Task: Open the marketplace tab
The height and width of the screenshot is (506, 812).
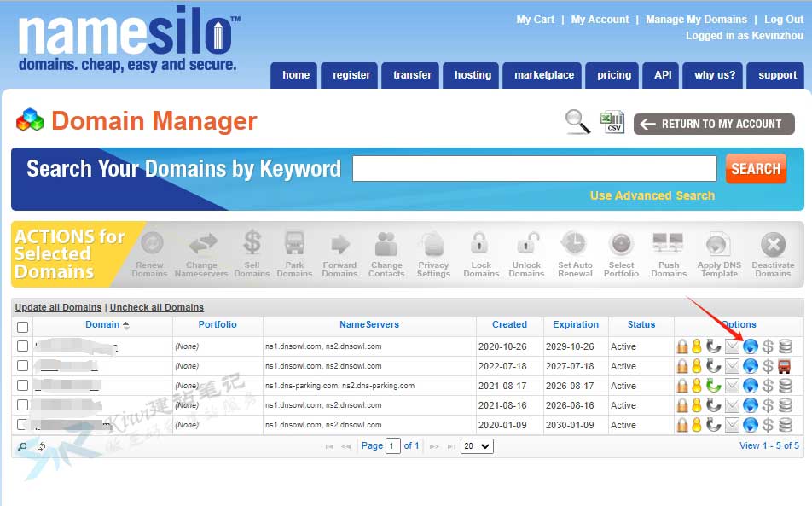Action: pyautogui.click(x=542, y=76)
